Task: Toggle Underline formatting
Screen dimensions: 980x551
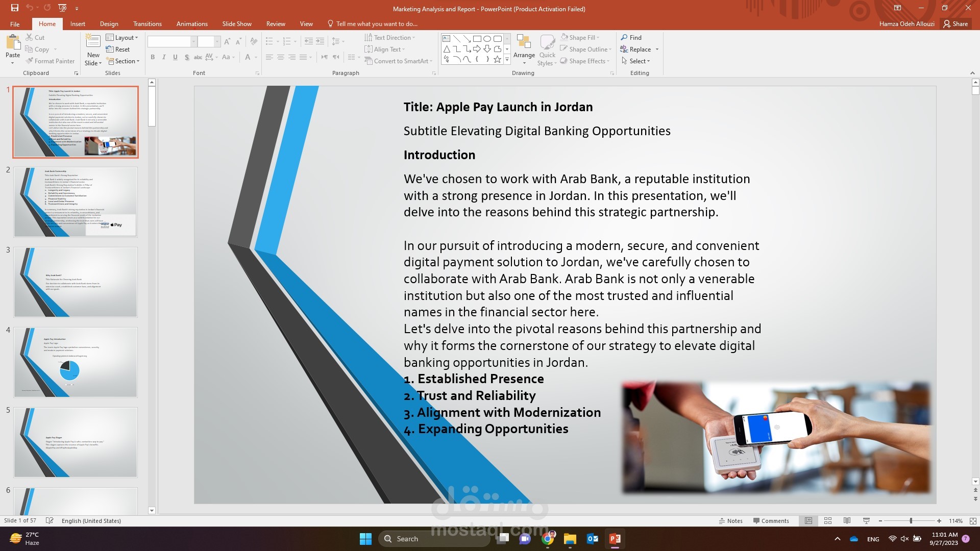Action: (175, 57)
